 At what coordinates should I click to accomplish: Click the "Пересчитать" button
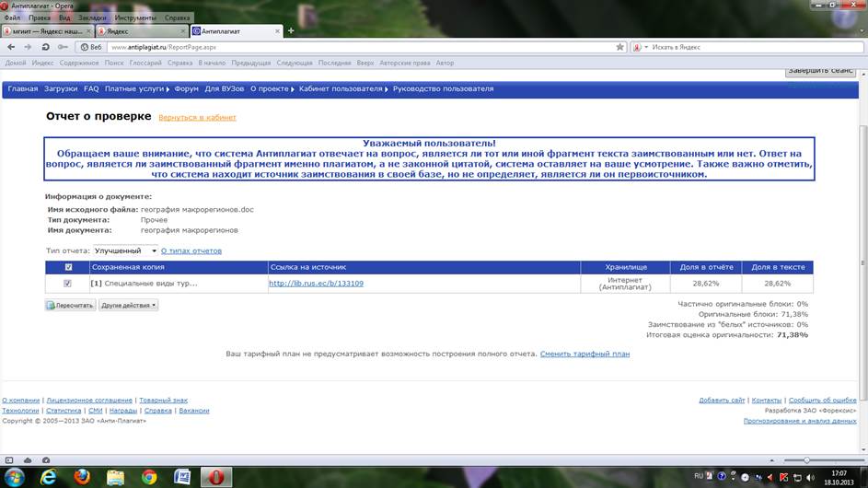[70, 305]
